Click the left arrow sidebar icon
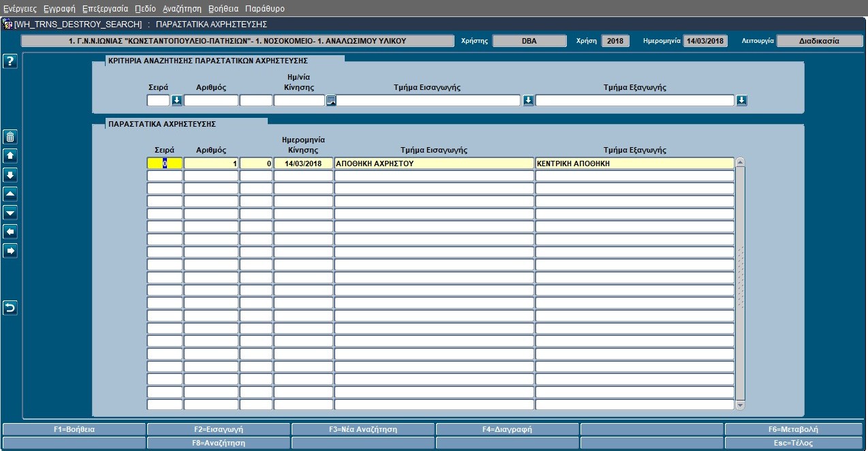This screenshot has width=868, height=451. pyautogui.click(x=10, y=232)
